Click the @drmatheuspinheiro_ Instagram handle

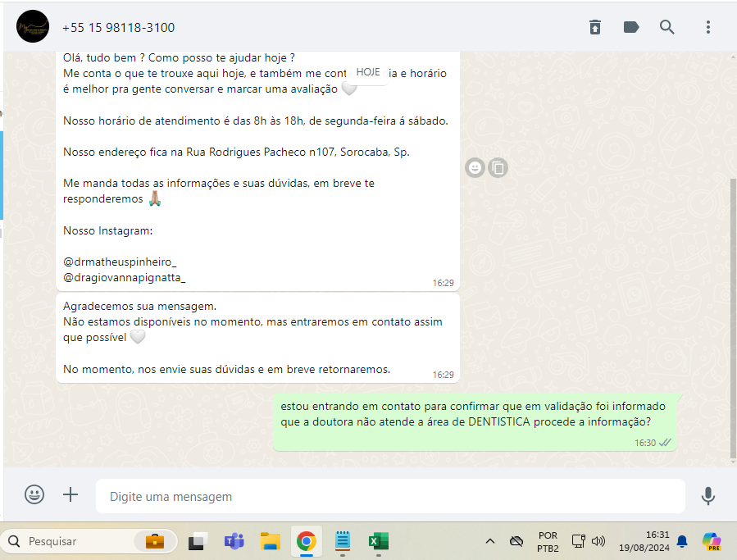120,262
